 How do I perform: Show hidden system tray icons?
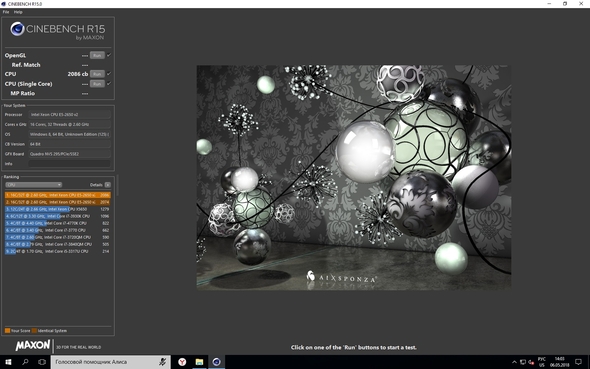[514, 362]
